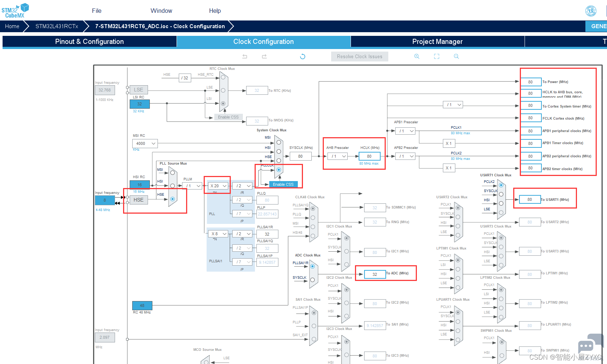
Task: Click the LSI RC 32 KHz block
Action: pyautogui.click(x=140, y=104)
